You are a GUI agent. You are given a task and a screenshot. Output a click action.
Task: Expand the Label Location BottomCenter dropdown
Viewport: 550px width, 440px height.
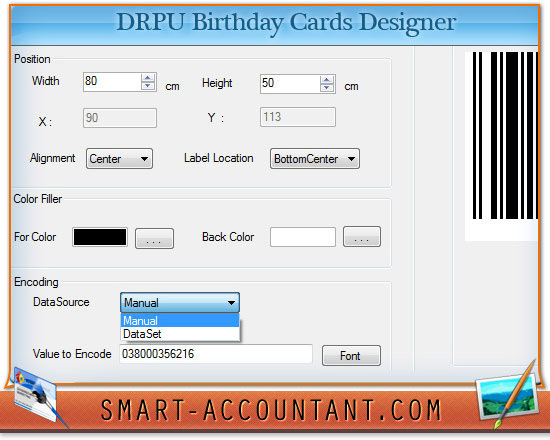[x=315, y=159]
